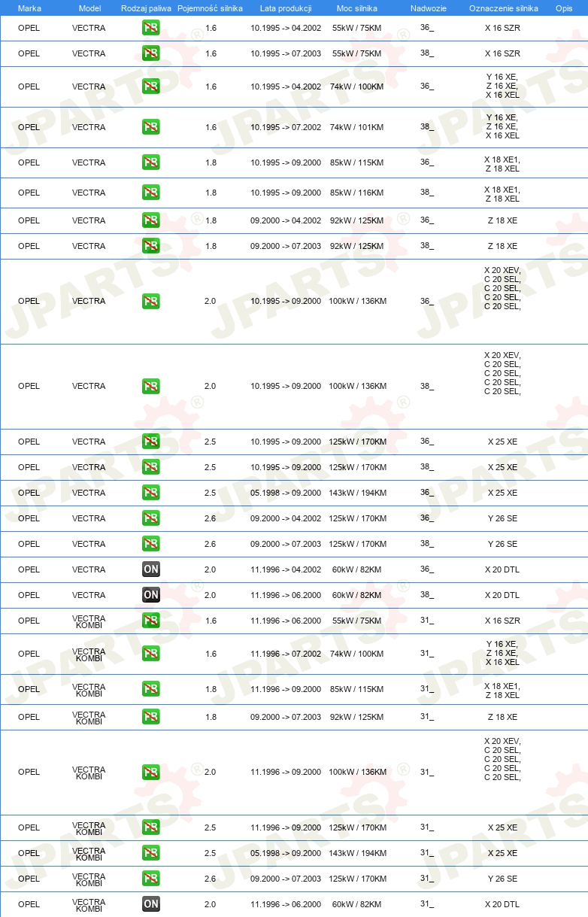Click PB icon of Vectra Kombi 55kW / 75KM row

point(150,621)
